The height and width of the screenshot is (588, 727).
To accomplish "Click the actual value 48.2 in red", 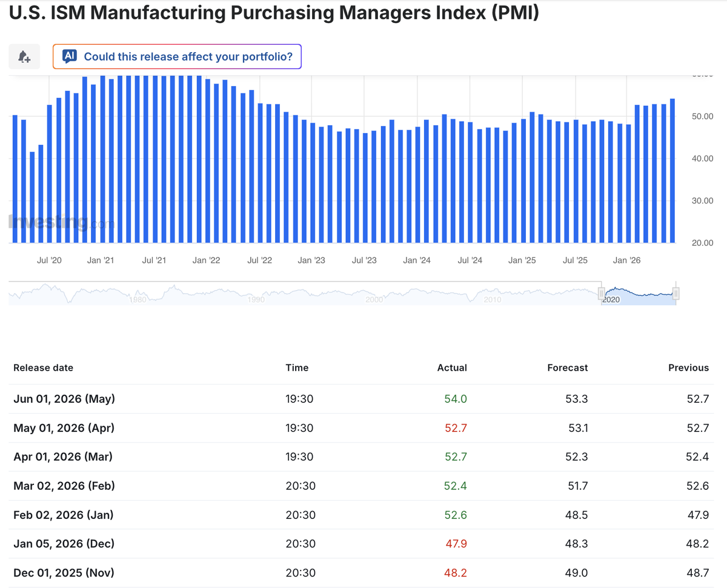I will coord(456,573).
